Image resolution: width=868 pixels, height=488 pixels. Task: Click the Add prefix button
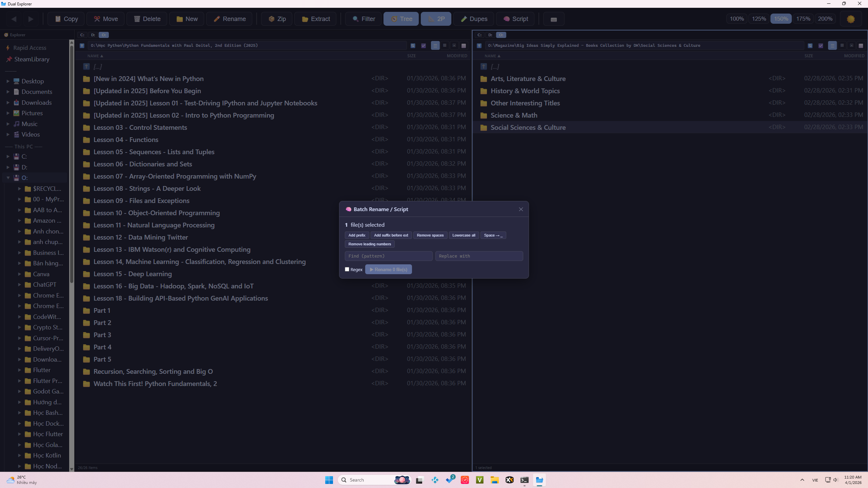pyautogui.click(x=357, y=235)
